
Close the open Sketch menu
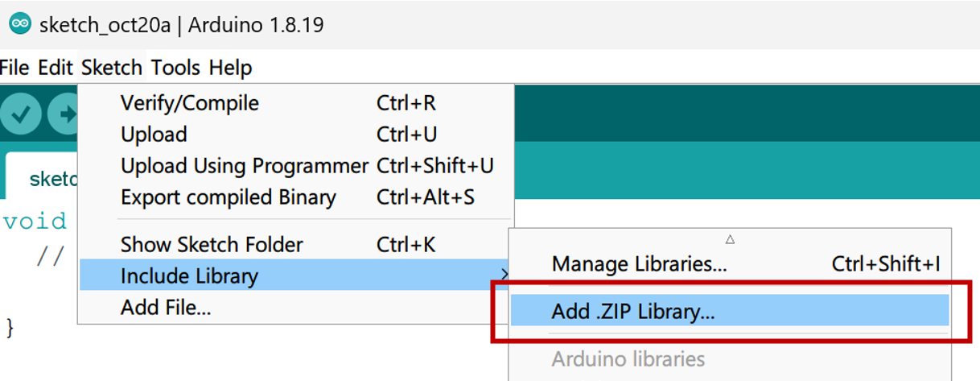(111, 68)
